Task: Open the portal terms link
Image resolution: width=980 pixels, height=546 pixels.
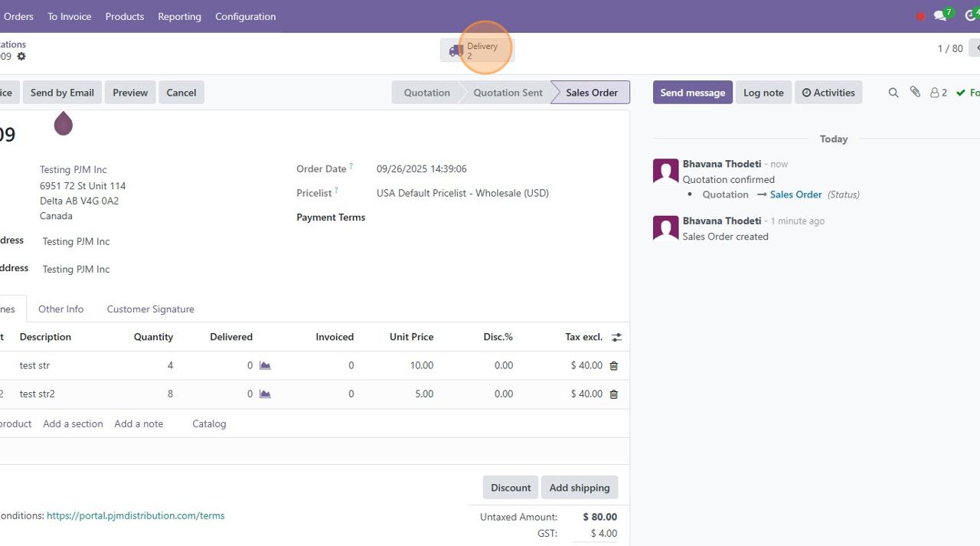Action: pos(136,516)
